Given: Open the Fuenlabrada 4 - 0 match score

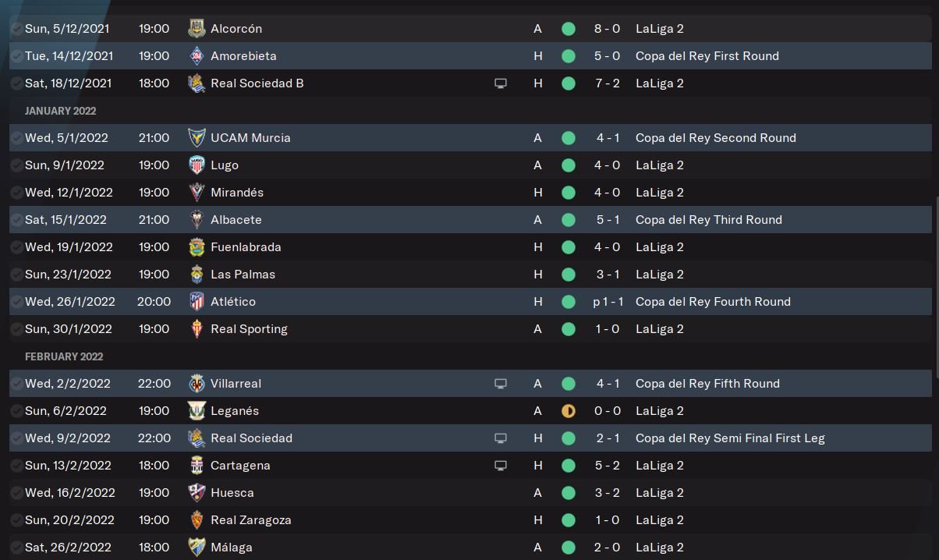Looking at the screenshot, I should click(608, 247).
